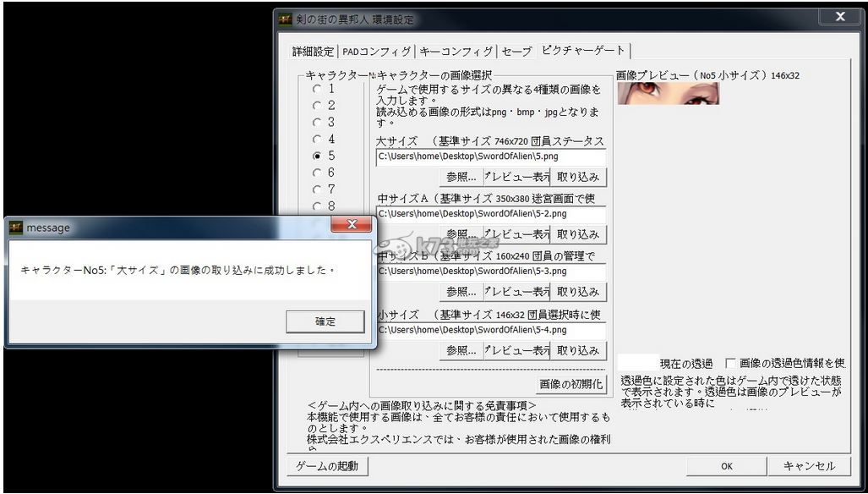The image size is (868, 494).
Task: Click the white transparency color swatch
Action: click(x=638, y=363)
